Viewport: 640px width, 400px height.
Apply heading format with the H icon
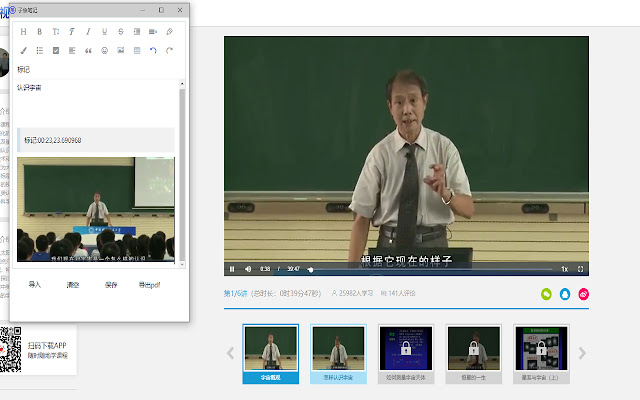pos(23,31)
